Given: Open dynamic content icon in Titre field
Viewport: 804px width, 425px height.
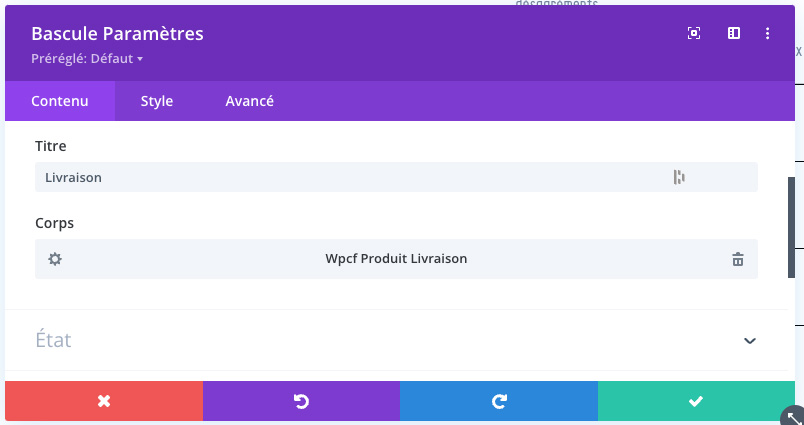Looking at the screenshot, I should pyautogui.click(x=679, y=177).
